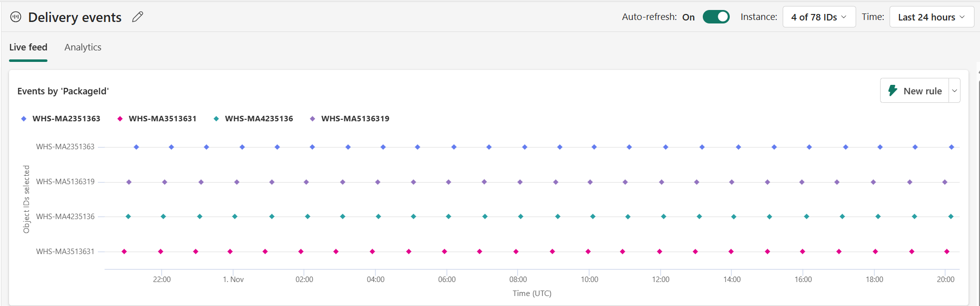
Task: Open the Time Last 24 hours dropdown
Action: point(932,17)
